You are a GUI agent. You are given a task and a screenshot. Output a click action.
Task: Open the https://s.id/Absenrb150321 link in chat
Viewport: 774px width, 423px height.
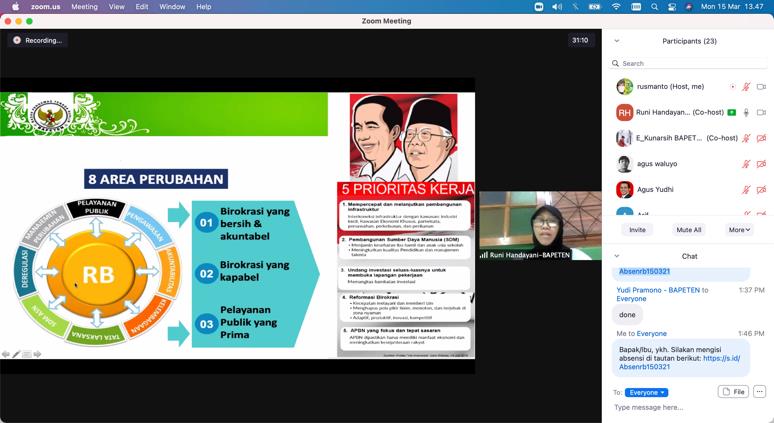click(680, 363)
